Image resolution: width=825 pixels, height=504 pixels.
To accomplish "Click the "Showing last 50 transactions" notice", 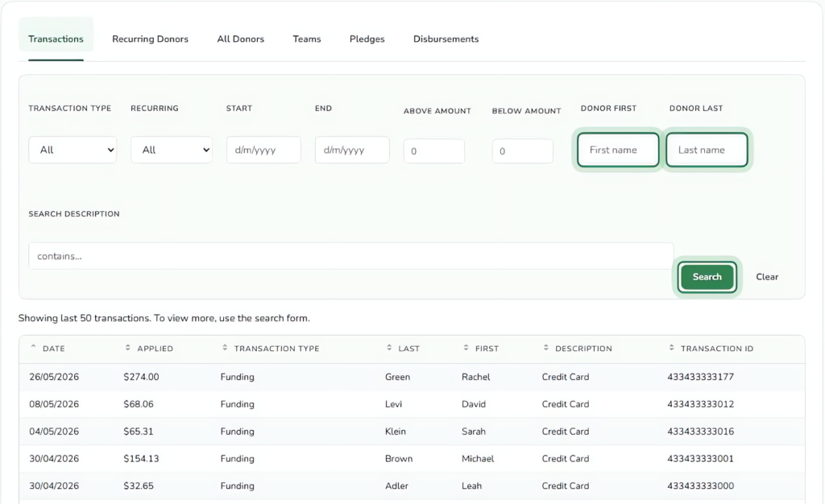I will pos(164,318).
